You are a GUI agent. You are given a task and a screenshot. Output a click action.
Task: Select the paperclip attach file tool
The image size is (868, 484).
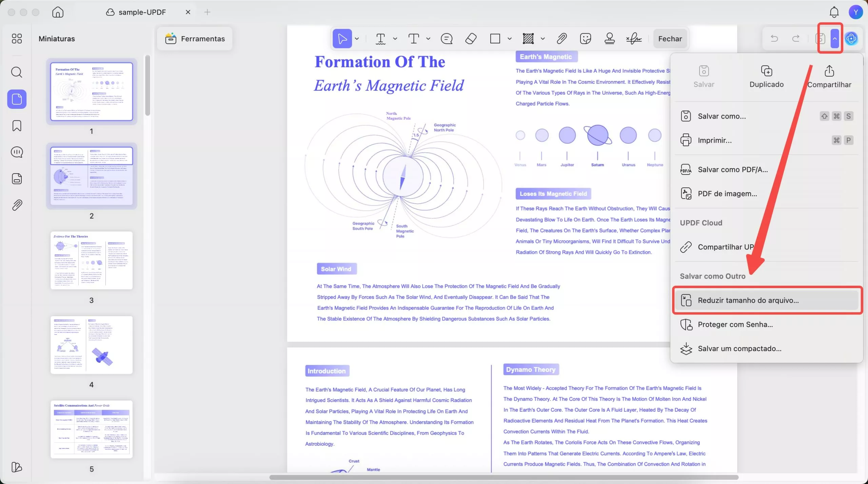[561, 39]
